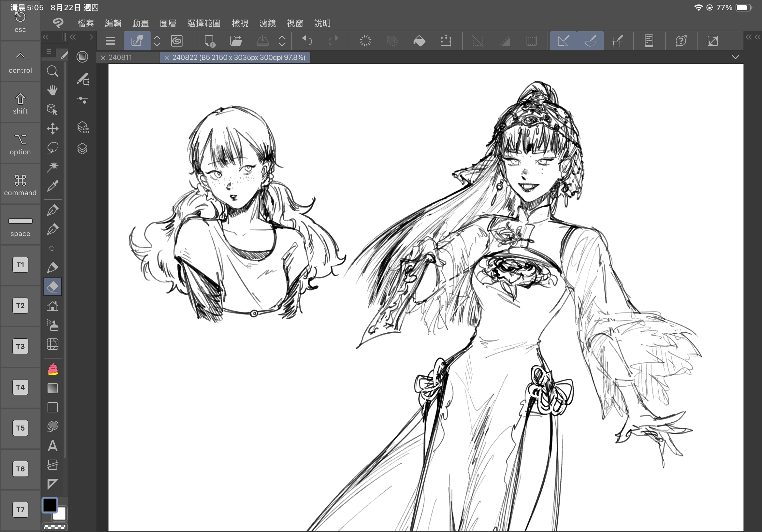Viewport: 762px width, 532px height.
Task: Open the Layer Property palette
Action: (83, 127)
